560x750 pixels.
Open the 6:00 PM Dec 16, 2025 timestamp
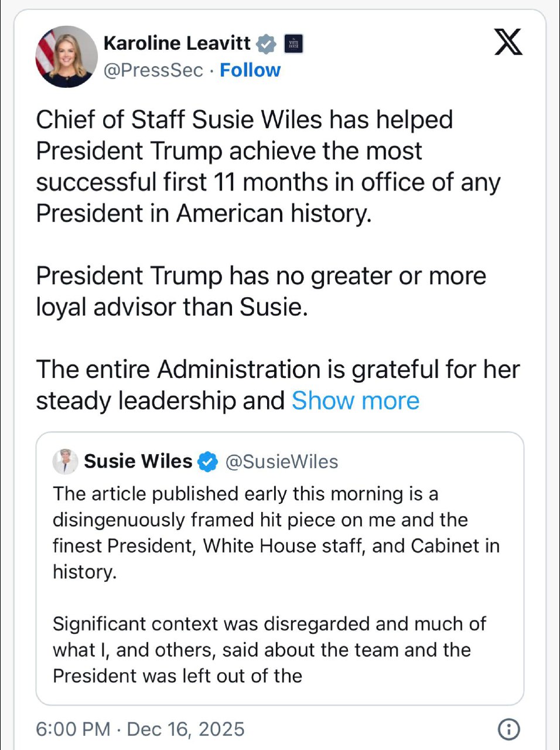(x=140, y=729)
